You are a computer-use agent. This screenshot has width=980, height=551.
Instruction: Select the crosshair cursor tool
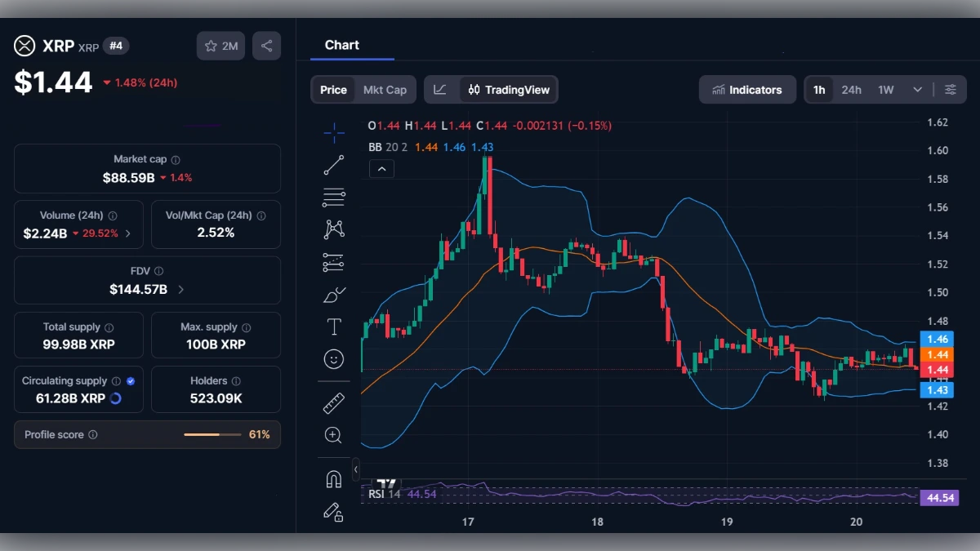[333, 132]
